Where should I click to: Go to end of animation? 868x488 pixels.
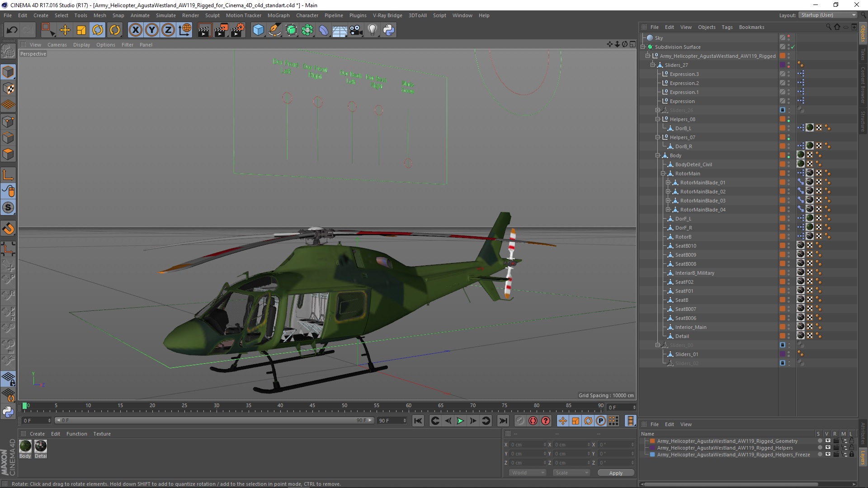click(503, 421)
